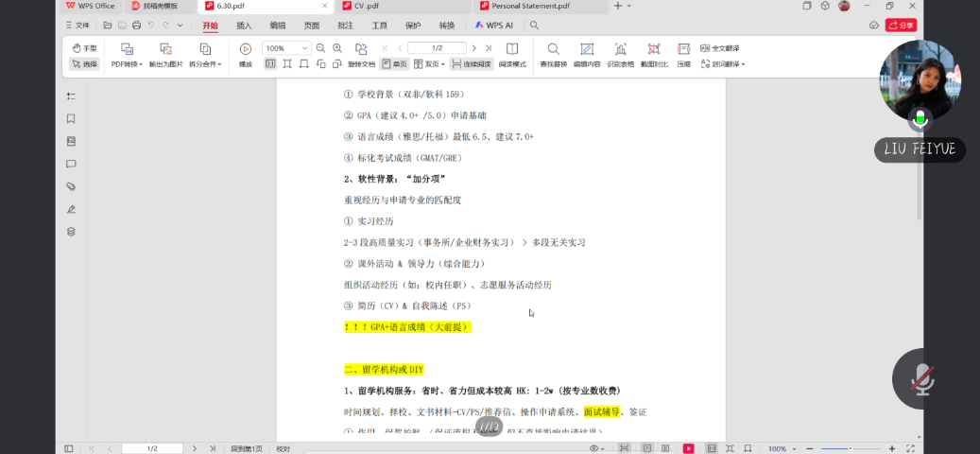Click the WPS AI button
980x454 pixels.
[493, 26]
